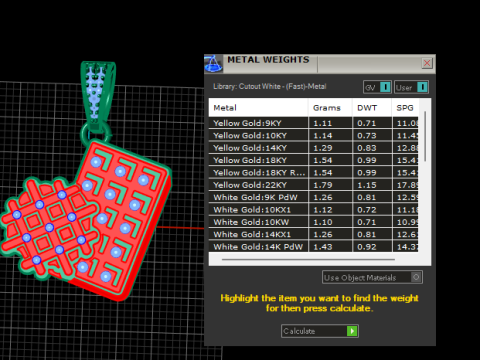The height and width of the screenshot is (360, 480).
Task: Click the SPG column header
Action: tap(405, 108)
